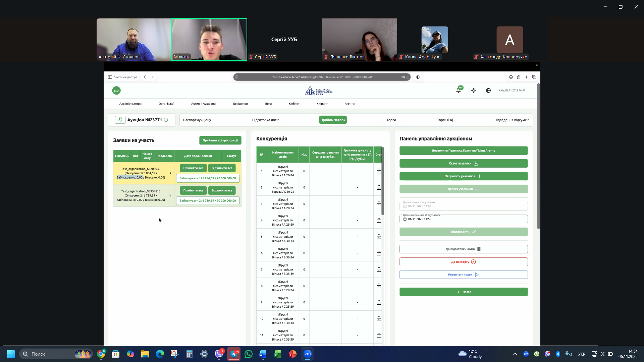
Task: Toggle lock icon for lot 5
Action: 379,237
